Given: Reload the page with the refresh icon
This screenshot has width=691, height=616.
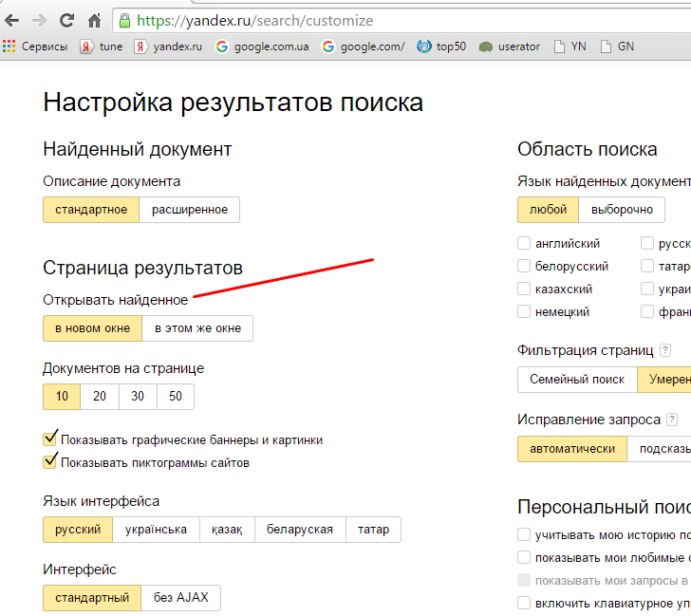Looking at the screenshot, I should (x=66, y=20).
